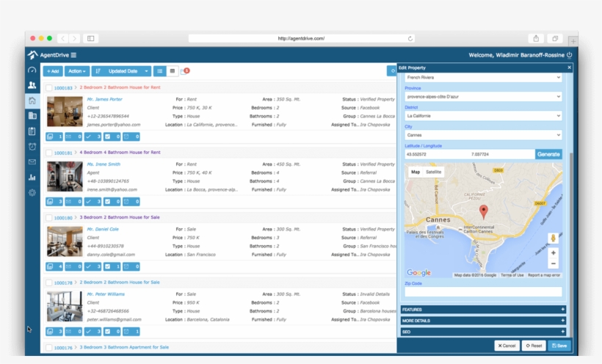Click the Reset button
The width and height of the screenshot is (602, 364).
(x=534, y=346)
